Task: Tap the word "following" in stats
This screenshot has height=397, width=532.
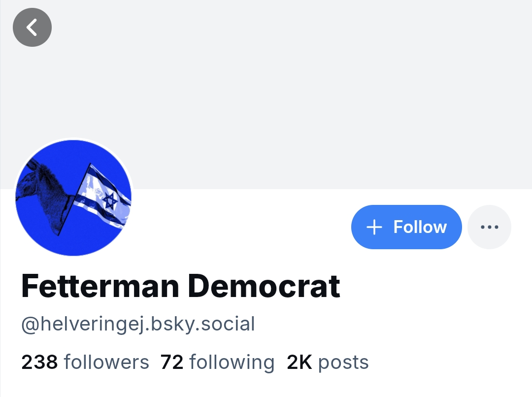Action: tap(232, 362)
